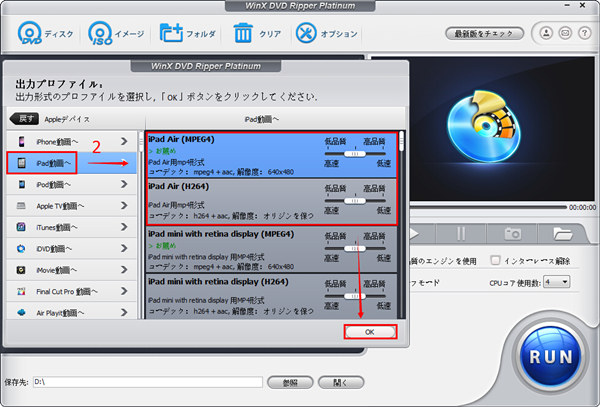The image size is (600, 407).
Task: Browse for destination folder (参照)
Action: coord(290,382)
